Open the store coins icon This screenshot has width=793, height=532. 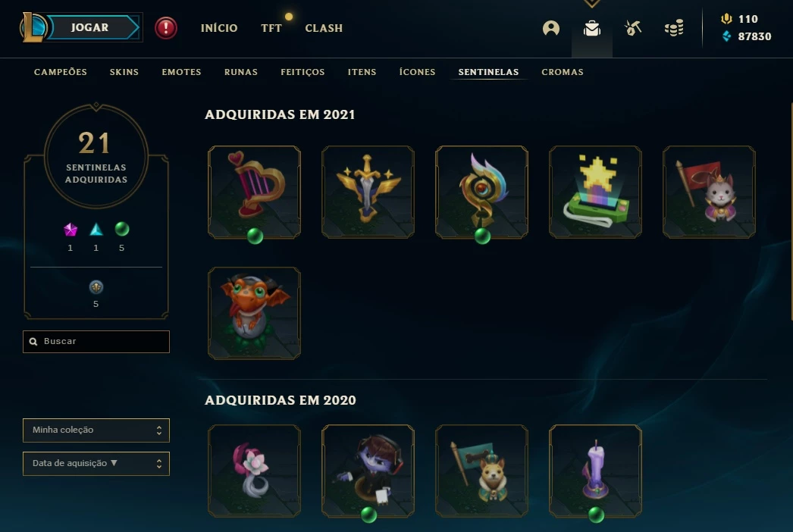coord(674,28)
